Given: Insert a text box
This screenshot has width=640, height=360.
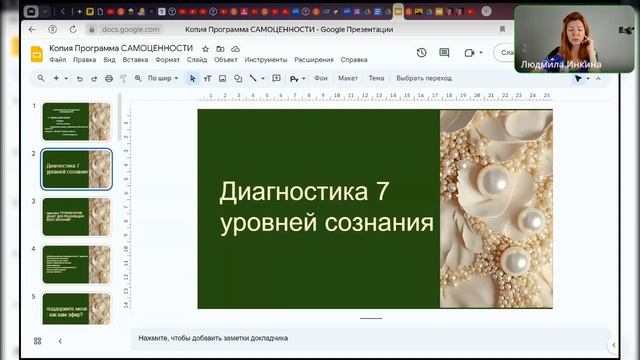Looking at the screenshot, I should click(207, 78).
